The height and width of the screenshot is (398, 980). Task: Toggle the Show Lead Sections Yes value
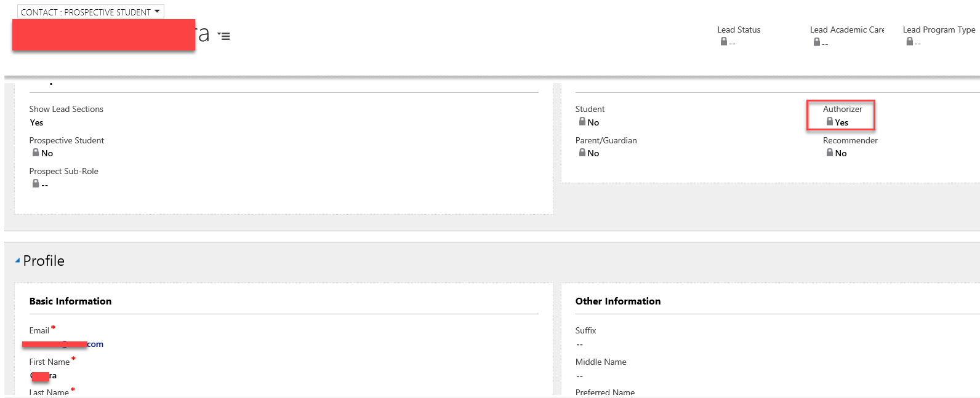click(37, 122)
